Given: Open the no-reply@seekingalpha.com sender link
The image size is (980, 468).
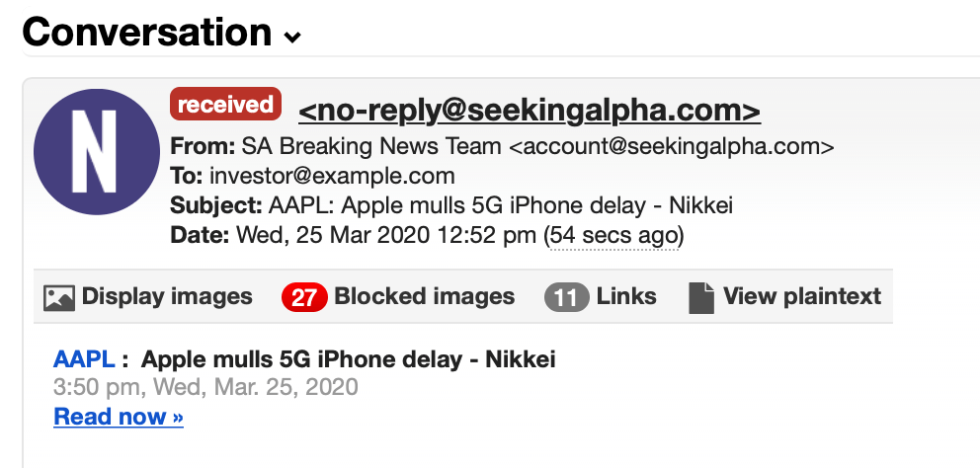Looking at the screenshot, I should (x=530, y=111).
